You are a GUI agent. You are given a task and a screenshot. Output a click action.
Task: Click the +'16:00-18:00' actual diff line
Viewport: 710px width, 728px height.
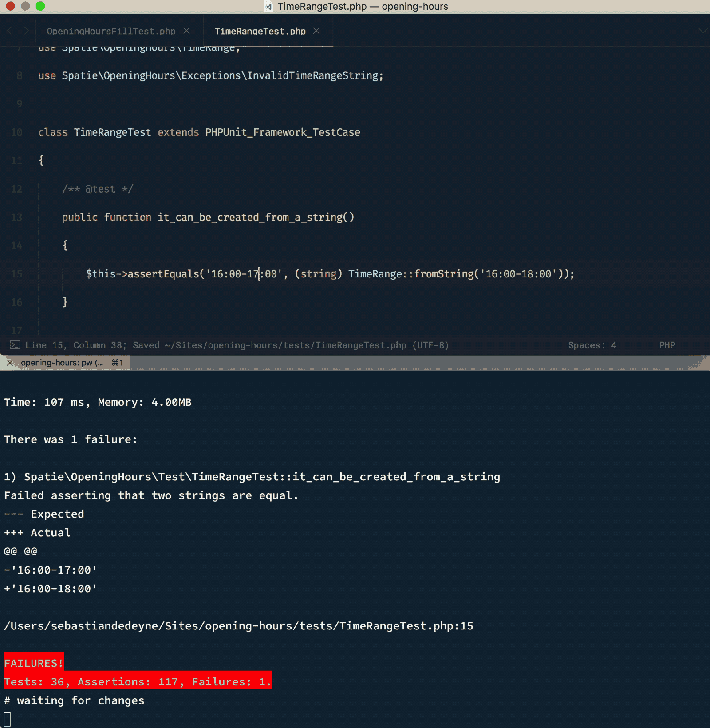click(x=51, y=589)
